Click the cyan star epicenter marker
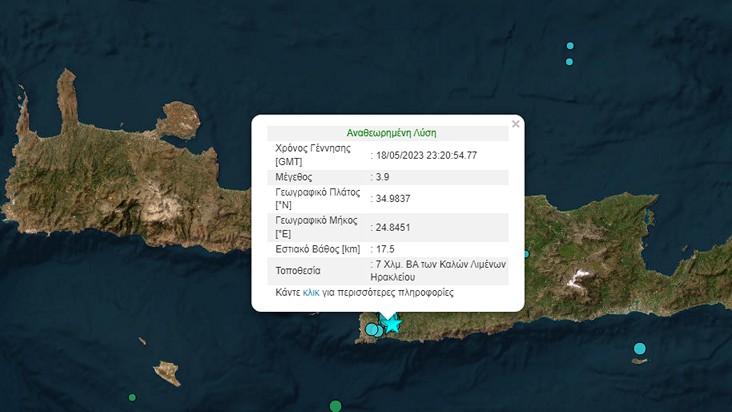Viewport: 732px width, 412px height. [x=392, y=323]
